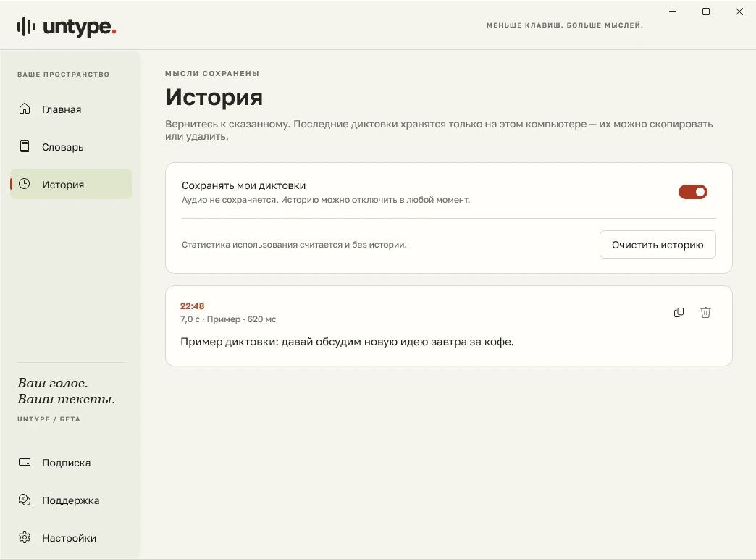756x559 pixels.
Task: Click the История page heading
Action: [x=214, y=97]
